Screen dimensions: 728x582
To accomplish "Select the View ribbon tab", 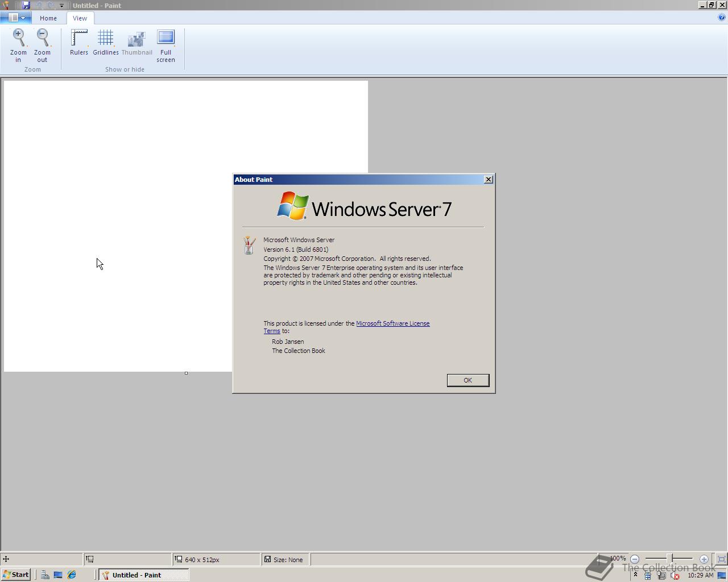I will [x=80, y=18].
